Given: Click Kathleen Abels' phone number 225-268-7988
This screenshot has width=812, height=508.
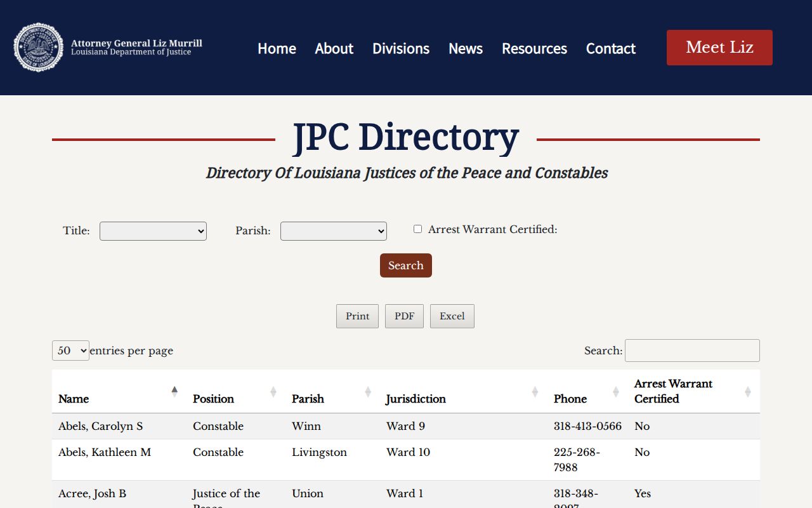Looking at the screenshot, I should (x=577, y=460).
